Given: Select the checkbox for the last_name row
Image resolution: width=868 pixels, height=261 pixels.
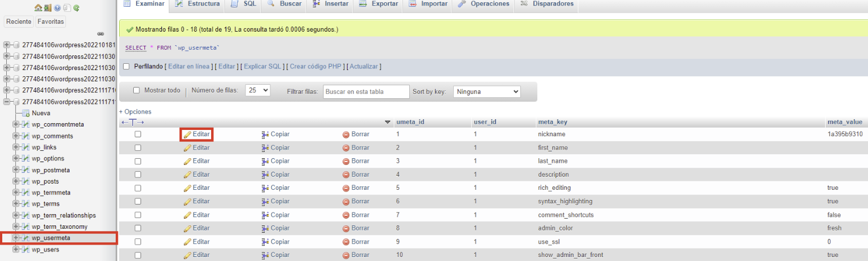Looking at the screenshot, I should pos(138,161).
